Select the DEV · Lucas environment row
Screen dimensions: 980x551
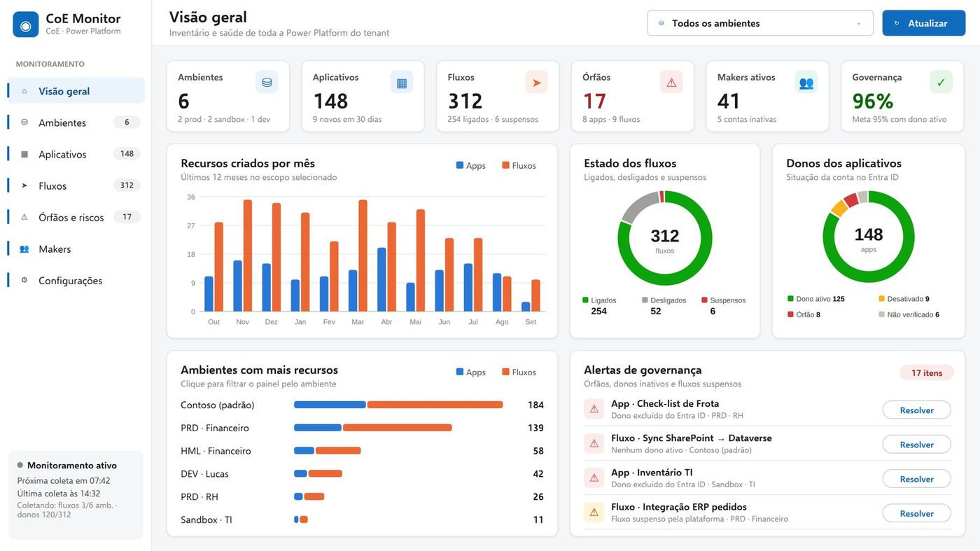362,474
